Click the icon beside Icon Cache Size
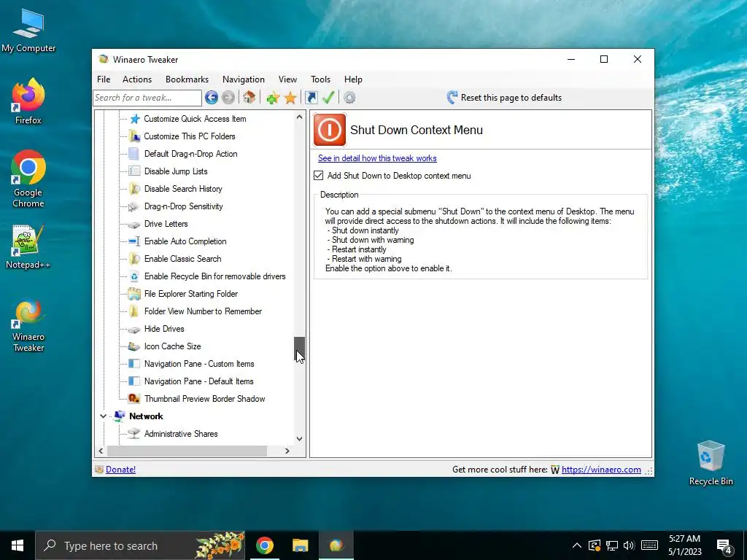747x560 pixels. click(x=134, y=346)
